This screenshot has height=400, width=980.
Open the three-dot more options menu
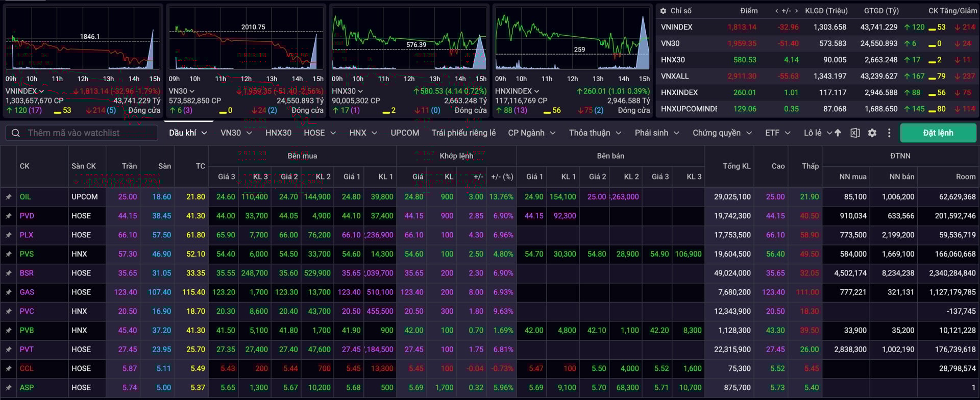coord(889,133)
